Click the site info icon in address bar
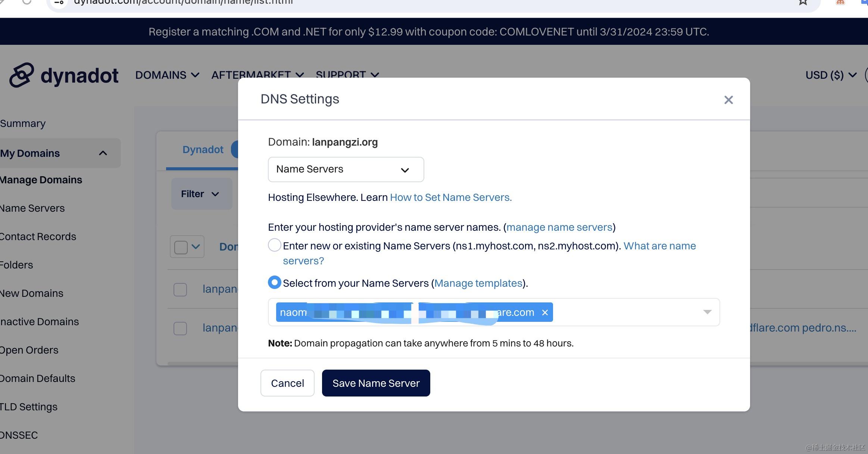The width and height of the screenshot is (868, 454). (59, 2)
